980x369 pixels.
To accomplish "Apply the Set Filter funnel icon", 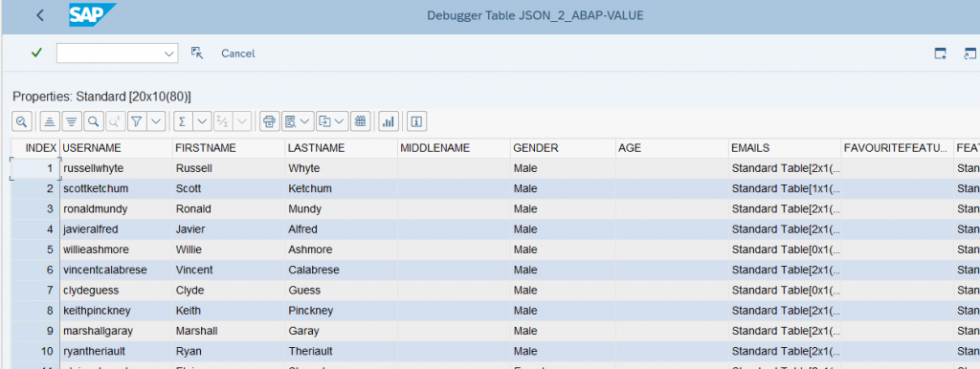I will pos(138,121).
